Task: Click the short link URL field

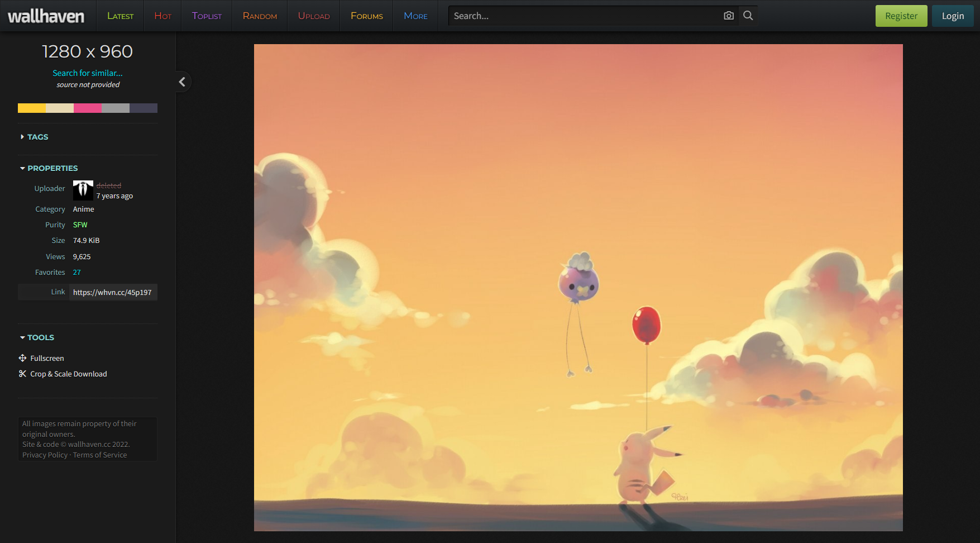Action: 113,292
